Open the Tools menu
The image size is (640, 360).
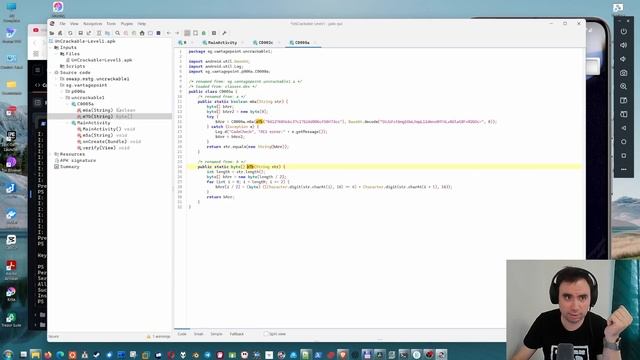pos(111,24)
